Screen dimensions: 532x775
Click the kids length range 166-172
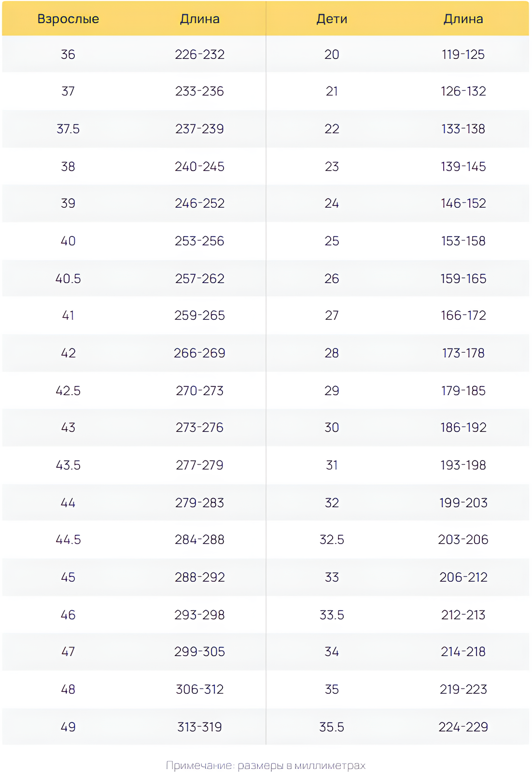463,316
